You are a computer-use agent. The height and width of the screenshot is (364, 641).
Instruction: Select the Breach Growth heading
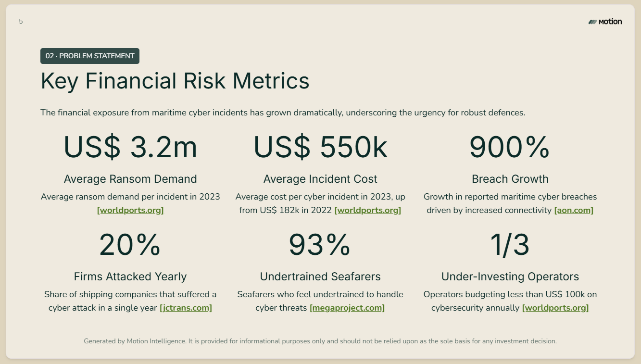pos(510,179)
